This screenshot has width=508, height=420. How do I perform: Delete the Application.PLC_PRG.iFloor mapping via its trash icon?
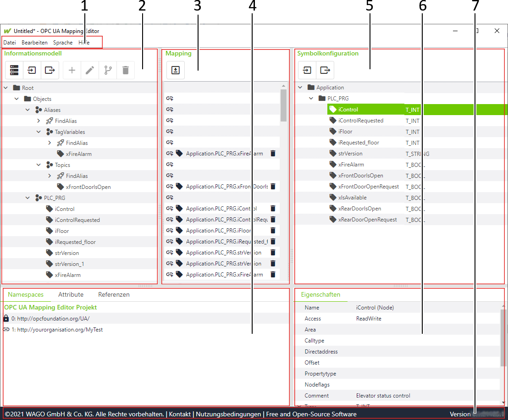click(273, 231)
